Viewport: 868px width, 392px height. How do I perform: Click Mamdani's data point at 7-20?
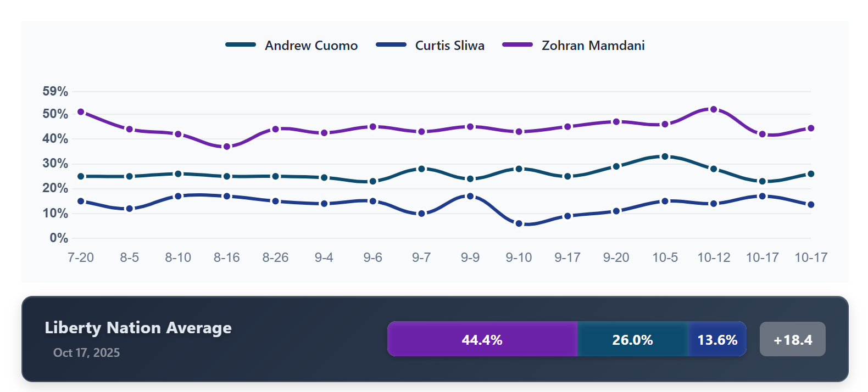[x=81, y=112]
